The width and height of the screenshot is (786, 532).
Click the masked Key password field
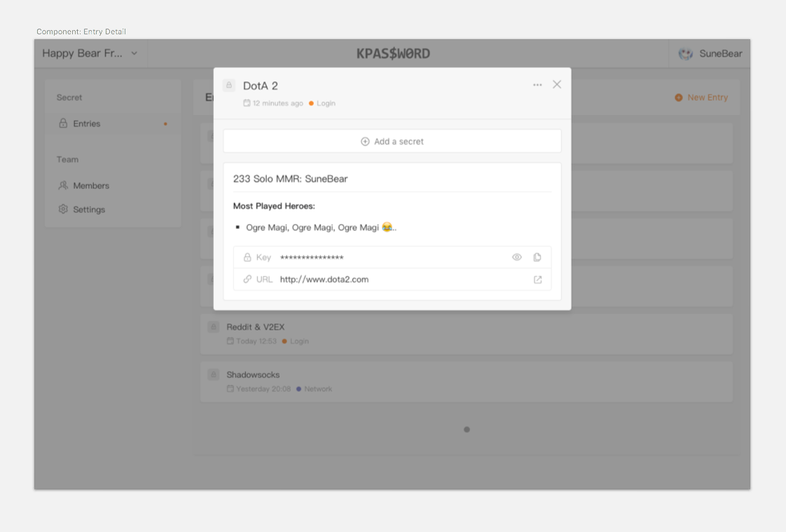[312, 258]
